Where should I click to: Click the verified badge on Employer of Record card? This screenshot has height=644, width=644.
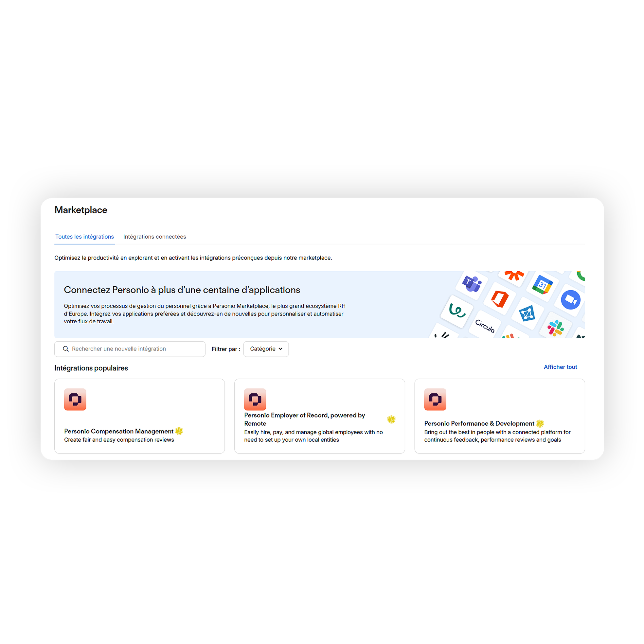[x=391, y=419]
